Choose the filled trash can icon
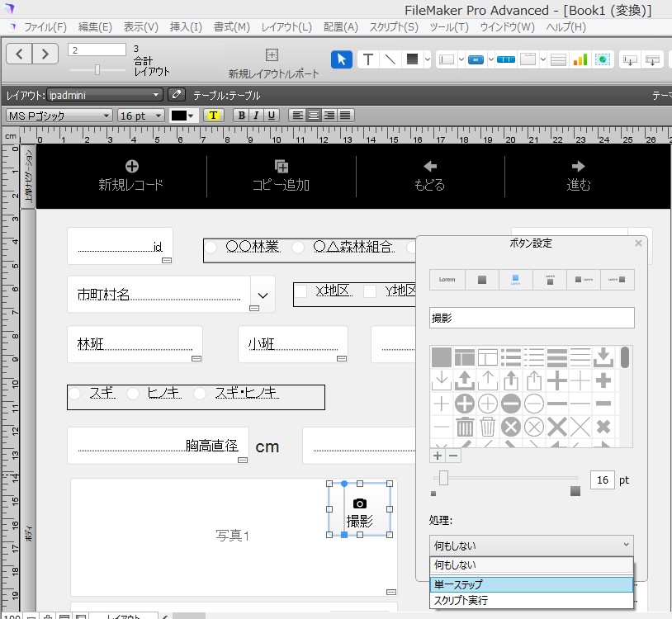The height and width of the screenshot is (619, 672). 465,427
